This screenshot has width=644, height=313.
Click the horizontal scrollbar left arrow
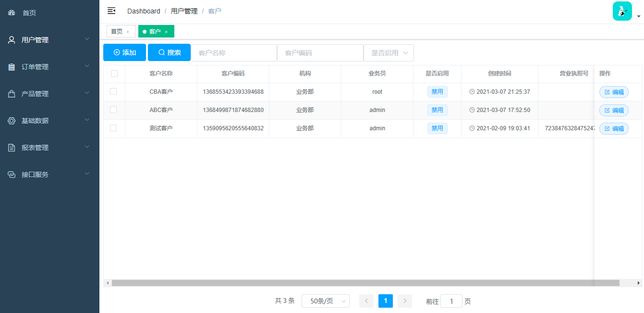108,283
